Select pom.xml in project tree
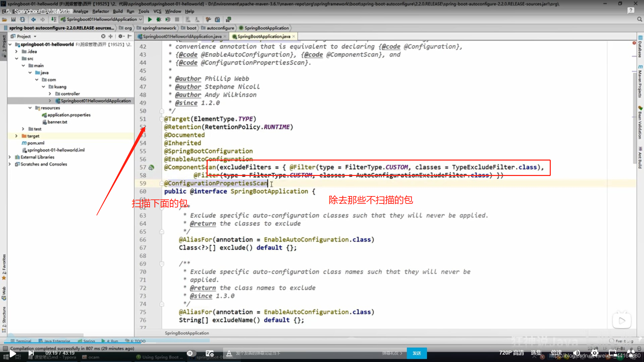This screenshot has width=644, height=362. click(x=36, y=143)
